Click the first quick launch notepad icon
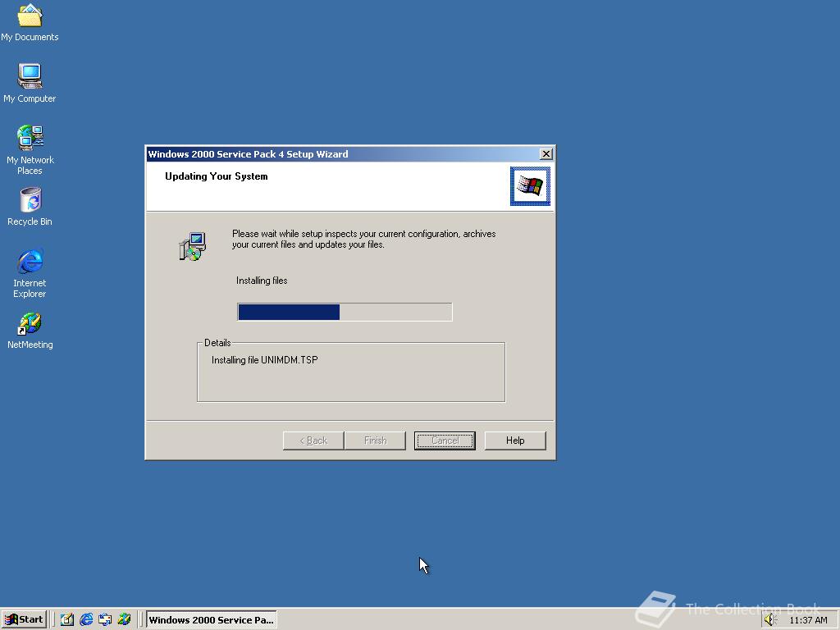This screenshot has height=630, width=840. (x=67, y=619)
